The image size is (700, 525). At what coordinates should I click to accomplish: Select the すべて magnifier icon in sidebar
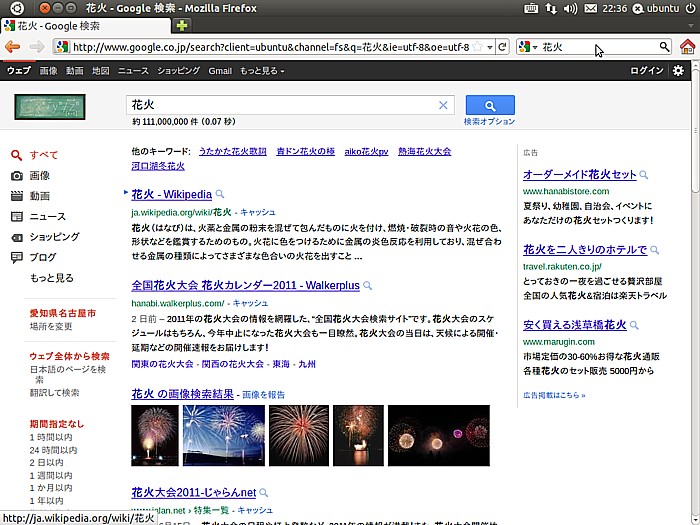click(x=17, y=155)
